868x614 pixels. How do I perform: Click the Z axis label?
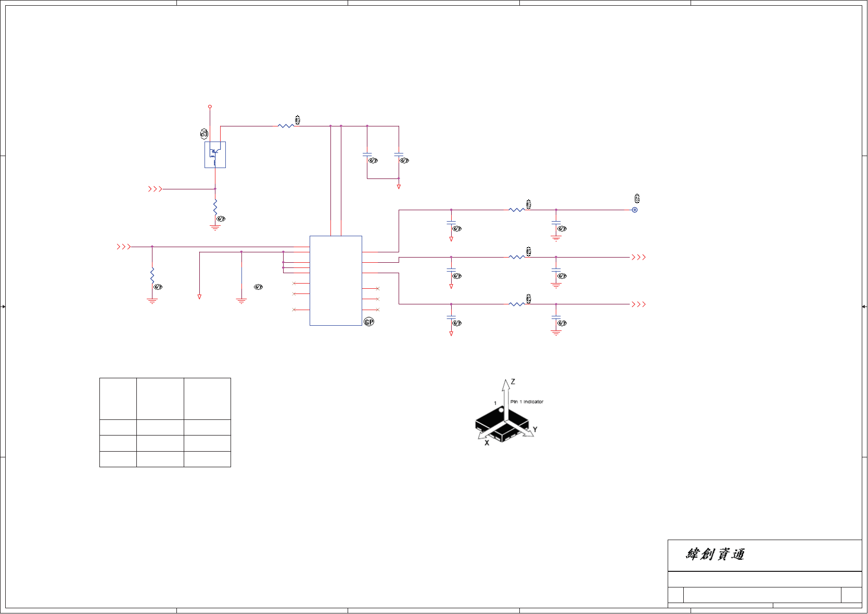tap(513, 381)
